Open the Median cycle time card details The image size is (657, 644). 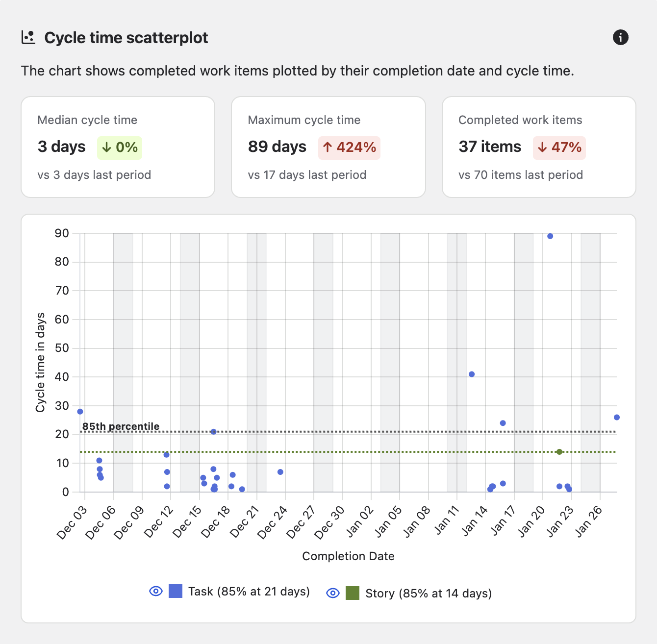tap(118, 147)
